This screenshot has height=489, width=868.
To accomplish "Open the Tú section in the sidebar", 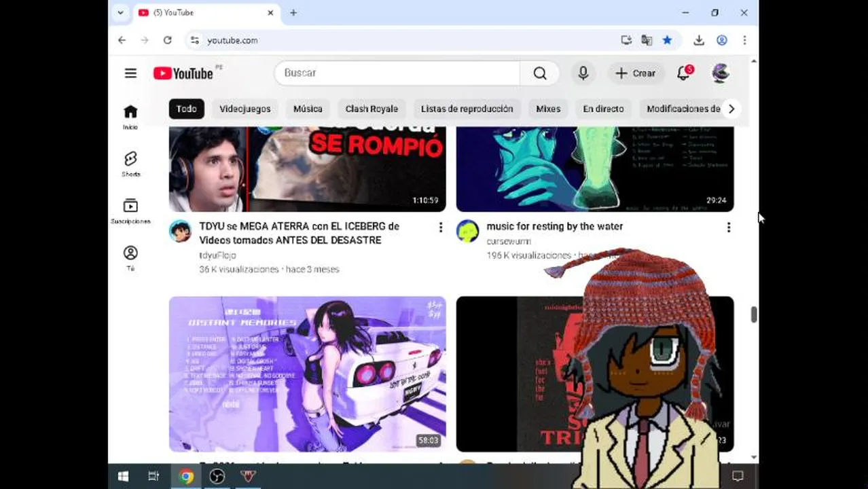I will pyautogui.click(x=130, y=258).
